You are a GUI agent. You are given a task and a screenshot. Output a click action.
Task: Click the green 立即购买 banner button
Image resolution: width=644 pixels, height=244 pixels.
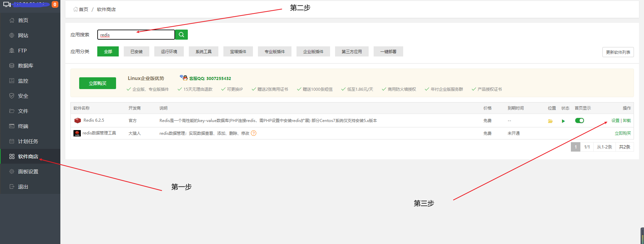coord(98,83)
